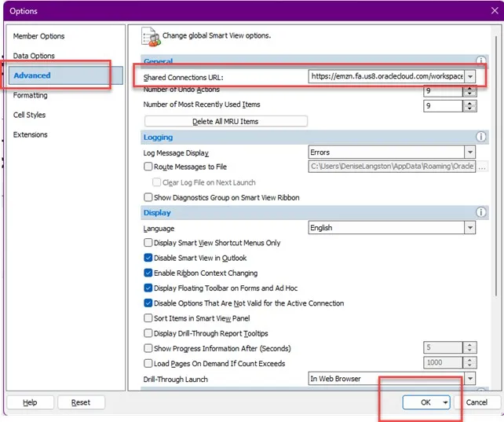Decrease Number of Undo Actions
This screenshot has width=504, height=422.
[469, 94]
